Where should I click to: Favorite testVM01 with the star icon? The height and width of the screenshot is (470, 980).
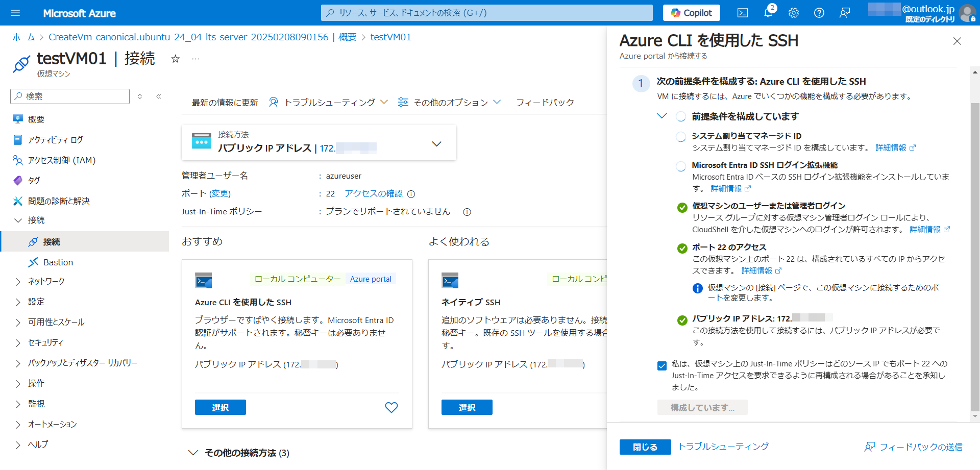tap(175, 59)
